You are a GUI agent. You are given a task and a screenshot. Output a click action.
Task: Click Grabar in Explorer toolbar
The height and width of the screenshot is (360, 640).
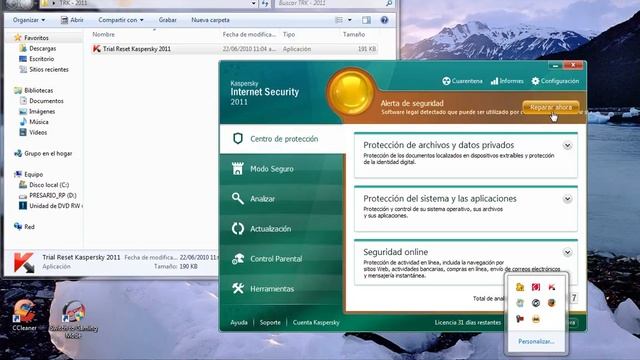[167, 20]
